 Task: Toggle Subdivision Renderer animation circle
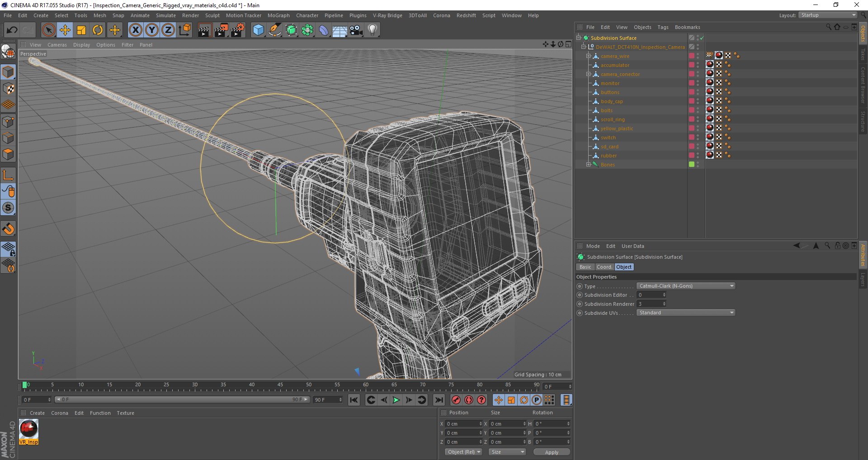(580, 304)
